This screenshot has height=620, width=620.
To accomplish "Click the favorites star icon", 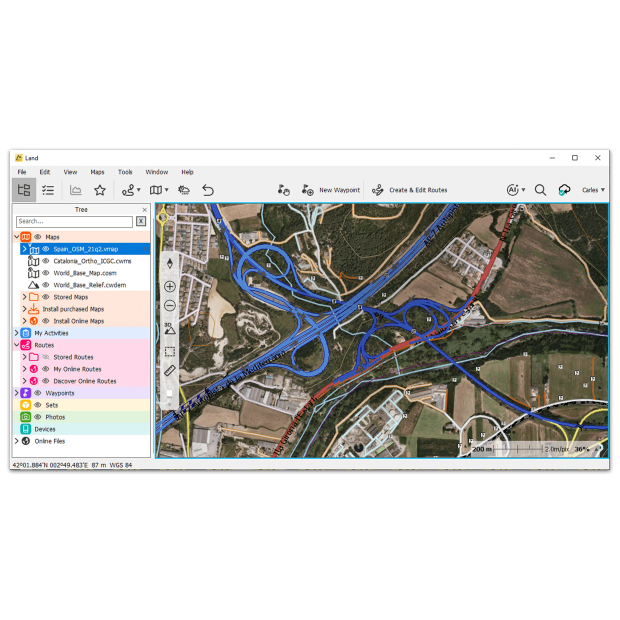I will tap(100, 190).
